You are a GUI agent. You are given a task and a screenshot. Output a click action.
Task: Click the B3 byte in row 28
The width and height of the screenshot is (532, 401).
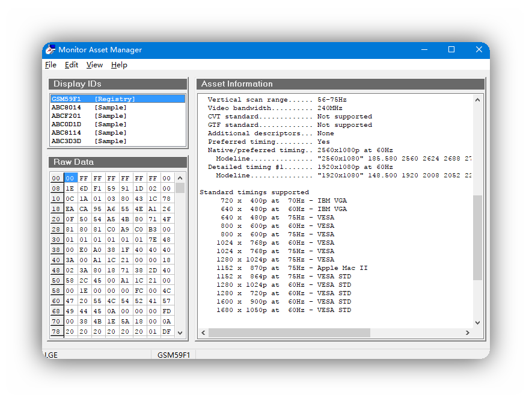tap(153, 229)
